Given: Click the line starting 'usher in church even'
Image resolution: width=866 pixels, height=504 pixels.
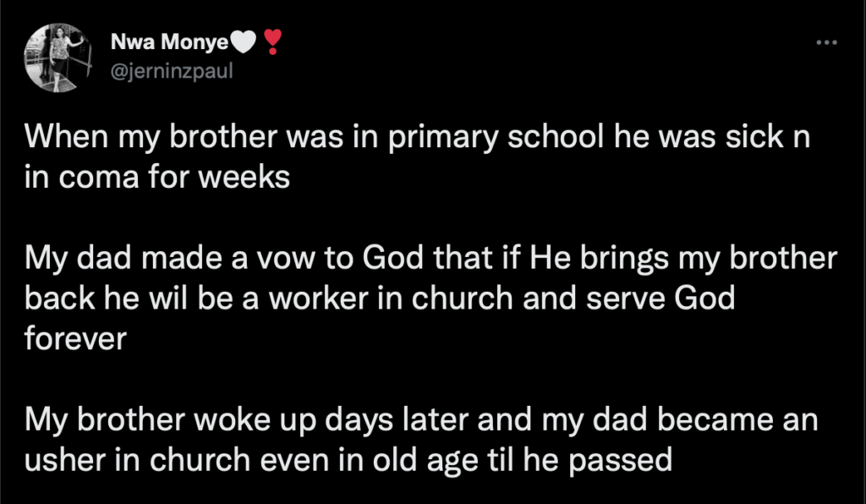Looking at the screenshot, I should [x=348, y=460].
